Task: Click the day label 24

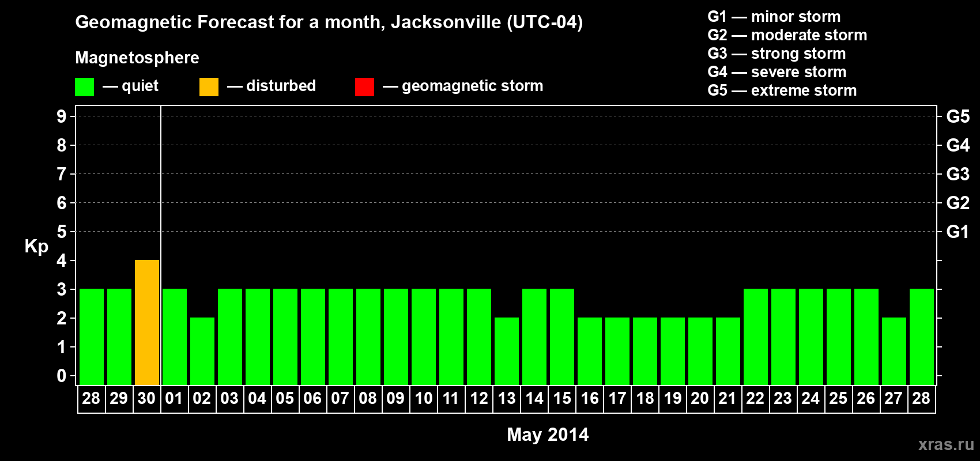Action: [x=811, y=398]
